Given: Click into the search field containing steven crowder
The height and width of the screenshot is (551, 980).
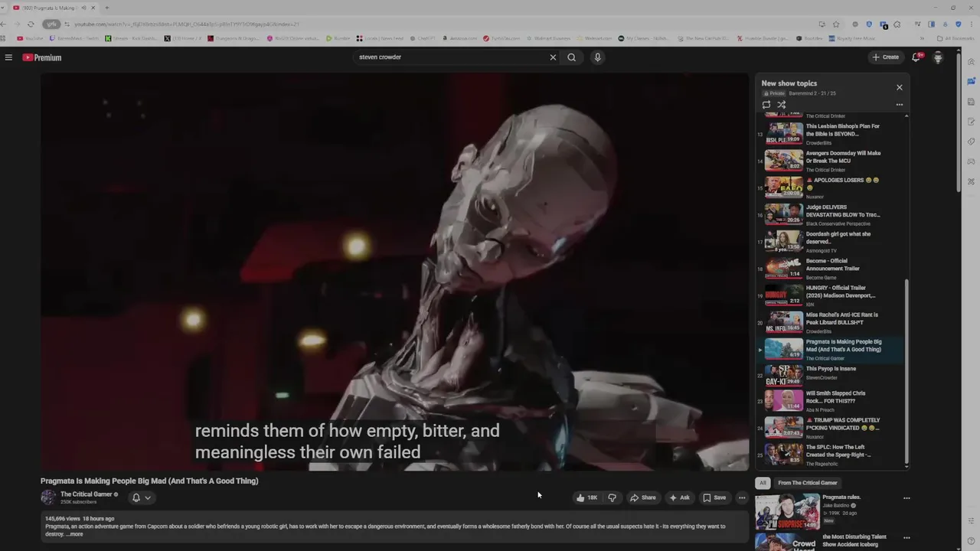Looking at the screenshot, I should coord(452,57).
